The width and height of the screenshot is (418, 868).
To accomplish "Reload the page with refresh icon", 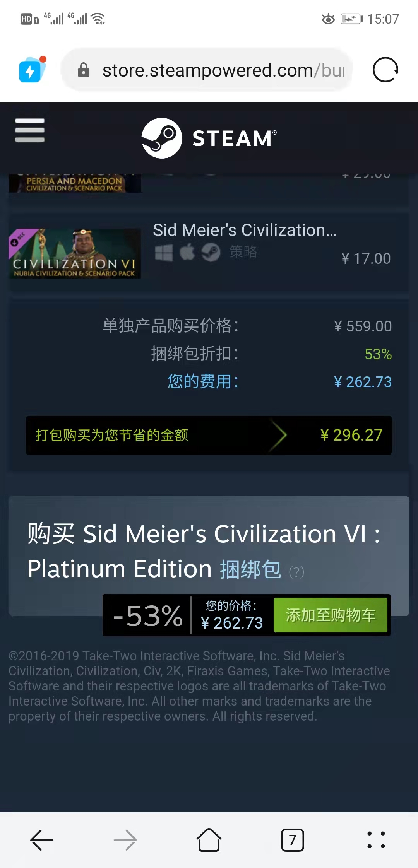I will 385,70.
